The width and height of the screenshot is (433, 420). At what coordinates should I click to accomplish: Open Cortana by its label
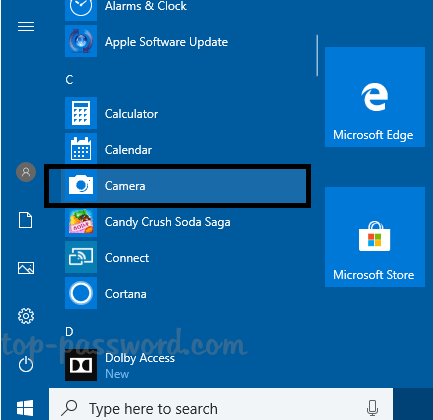(125, 294)
